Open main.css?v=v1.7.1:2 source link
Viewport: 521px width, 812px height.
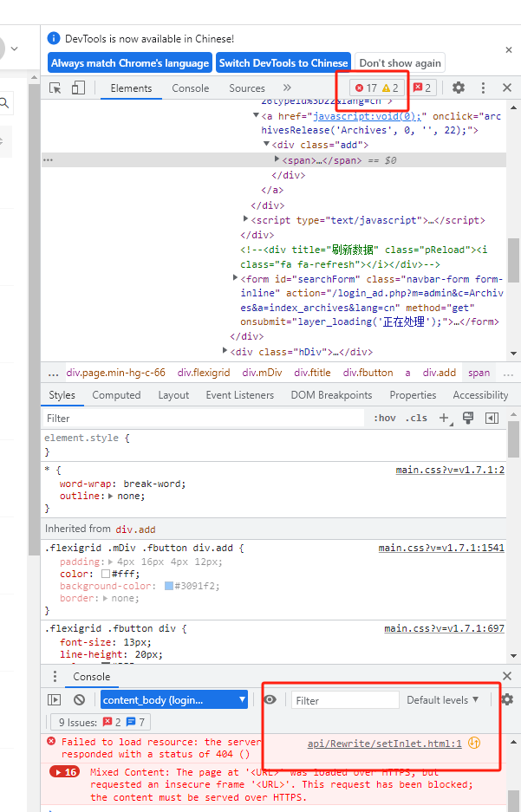(x=450, y=470)
